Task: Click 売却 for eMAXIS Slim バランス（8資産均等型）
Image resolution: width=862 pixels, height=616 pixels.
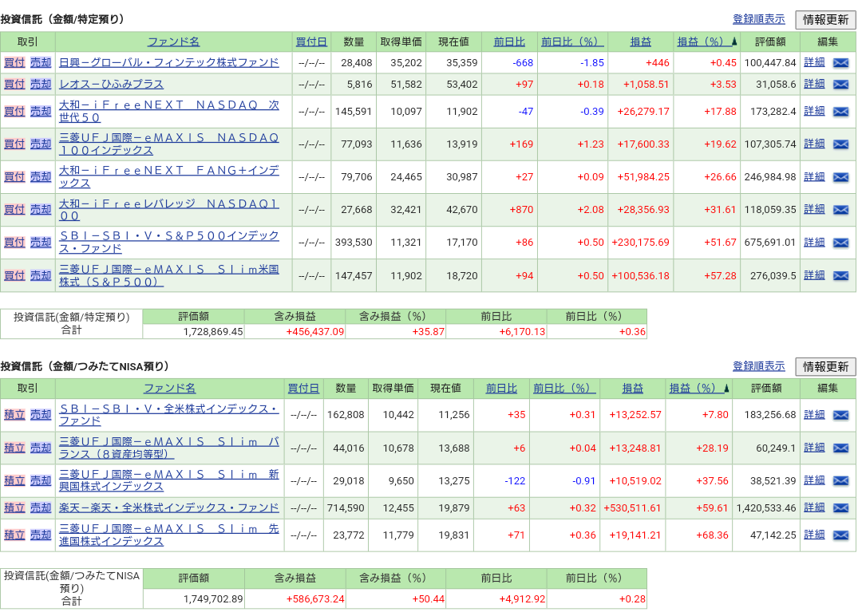Action: tap(41, 448)
